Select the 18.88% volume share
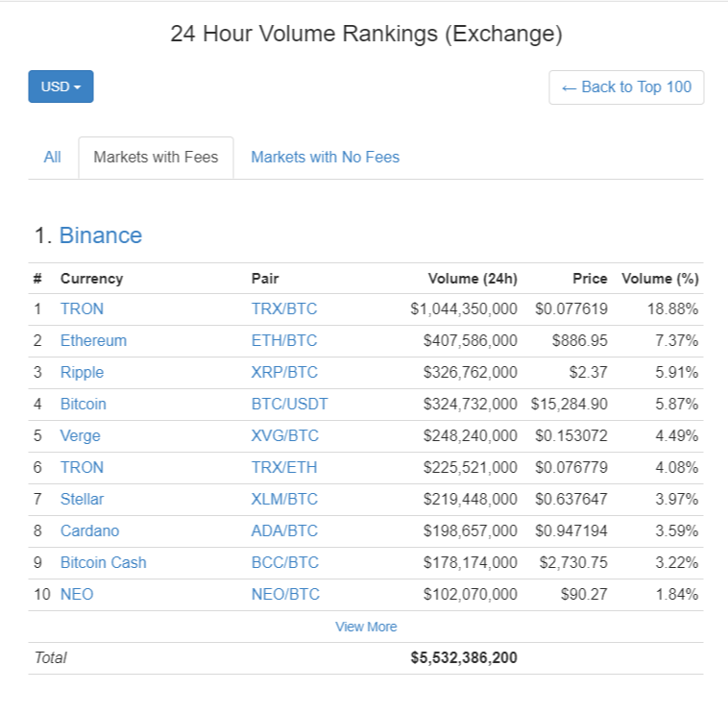Screen dimensions: 728x715 pyautogui.click(x=672, y=308)
